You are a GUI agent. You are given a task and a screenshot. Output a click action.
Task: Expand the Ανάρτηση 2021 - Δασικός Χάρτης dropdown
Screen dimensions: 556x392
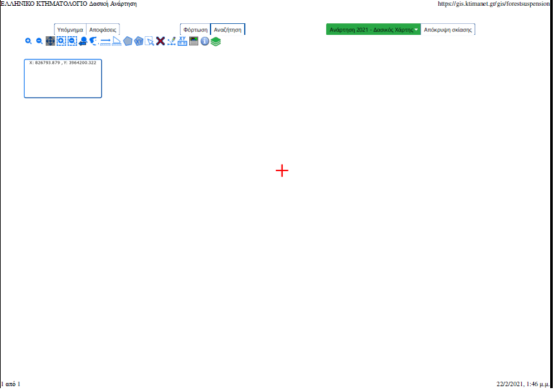click(x=373, y=30)
